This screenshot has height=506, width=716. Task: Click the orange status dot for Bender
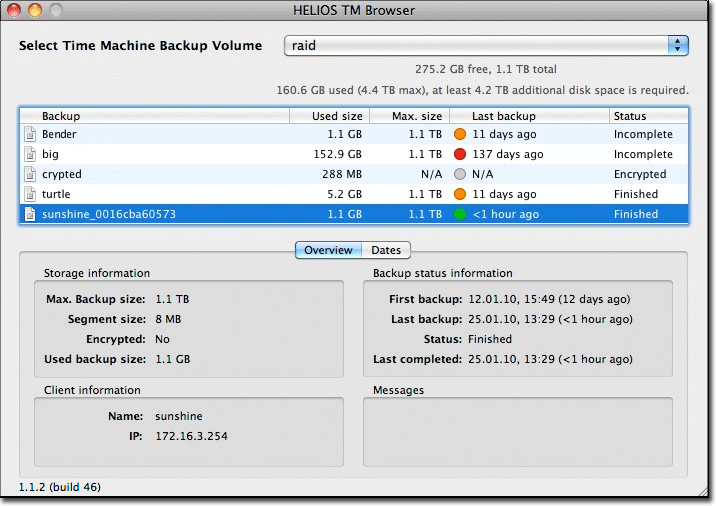pos(460,134)
